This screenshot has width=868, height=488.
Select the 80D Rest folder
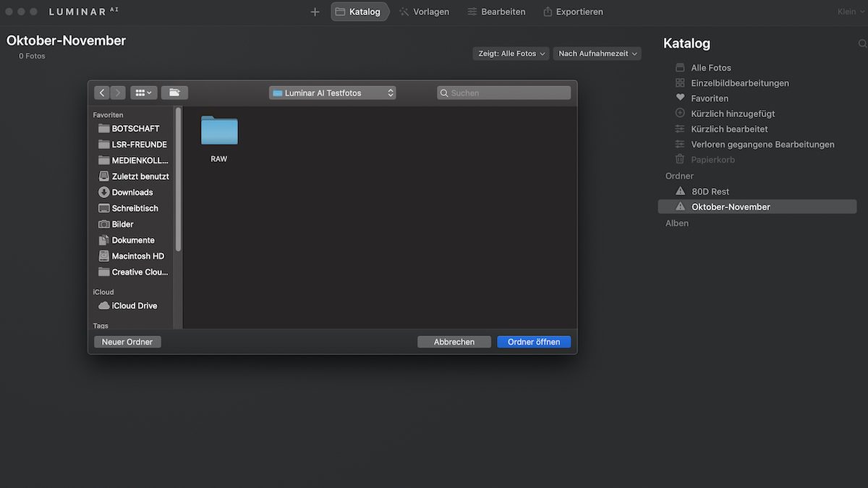(710, 192)
